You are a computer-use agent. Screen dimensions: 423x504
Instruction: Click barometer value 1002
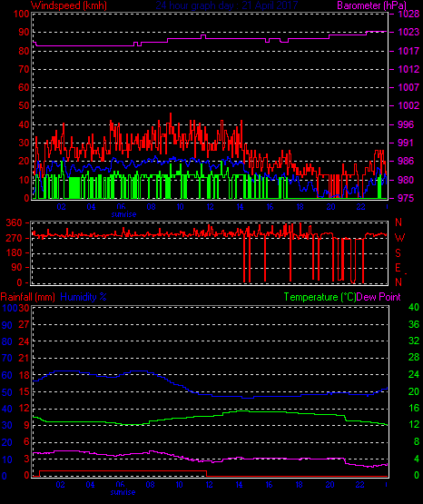(408, 105)
